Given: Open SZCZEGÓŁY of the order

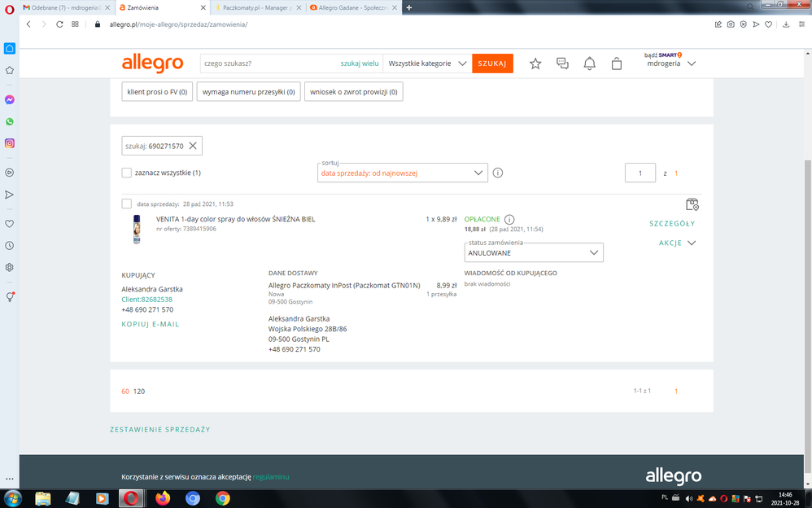Looking at the screenshot, I should coord(672,223).
